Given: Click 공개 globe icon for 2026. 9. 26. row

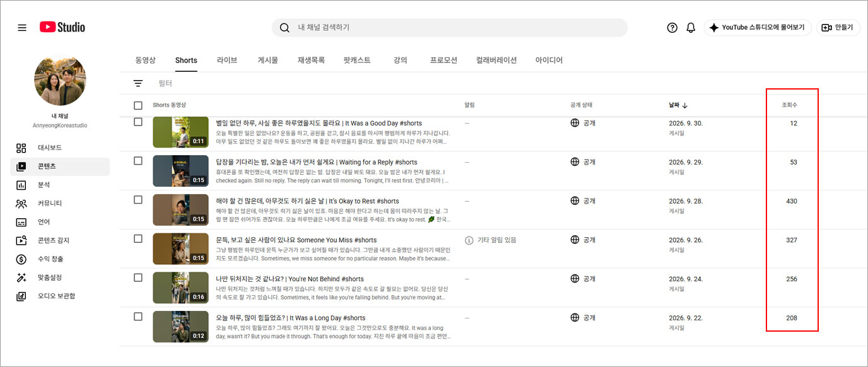Looking at the screenshot, I should click(575, 240).
